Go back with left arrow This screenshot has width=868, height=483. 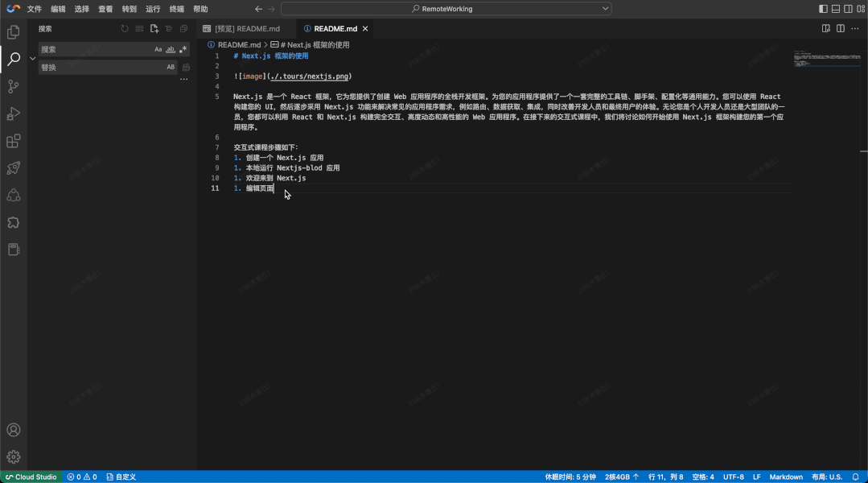pyautogui.click(x=258, y=9)
